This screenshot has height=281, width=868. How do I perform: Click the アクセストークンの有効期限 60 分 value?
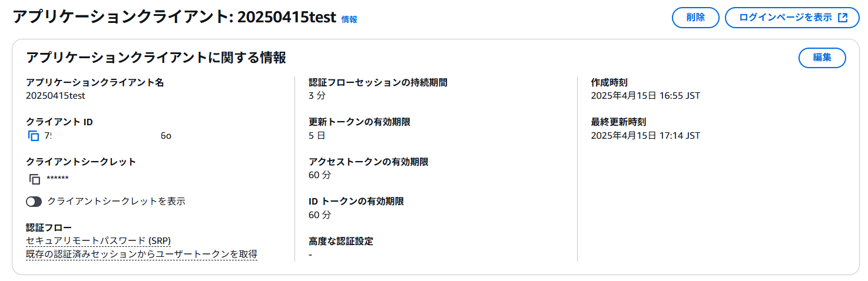pos(320,175)
